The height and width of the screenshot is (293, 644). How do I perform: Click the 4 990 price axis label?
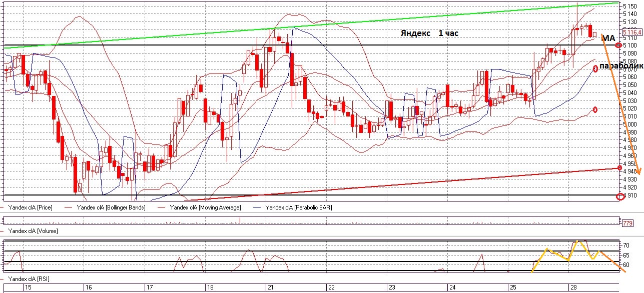pyautogui.click(x=629, y=132)
